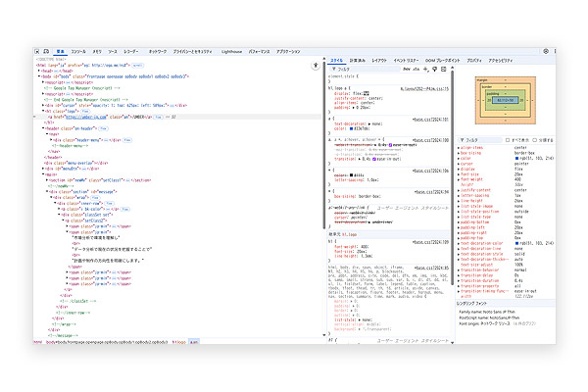The width and height of the screenshot is (588, 392).
Task: Open the Layout (レイアウト) sub-tab
Action: click(379, 61)
